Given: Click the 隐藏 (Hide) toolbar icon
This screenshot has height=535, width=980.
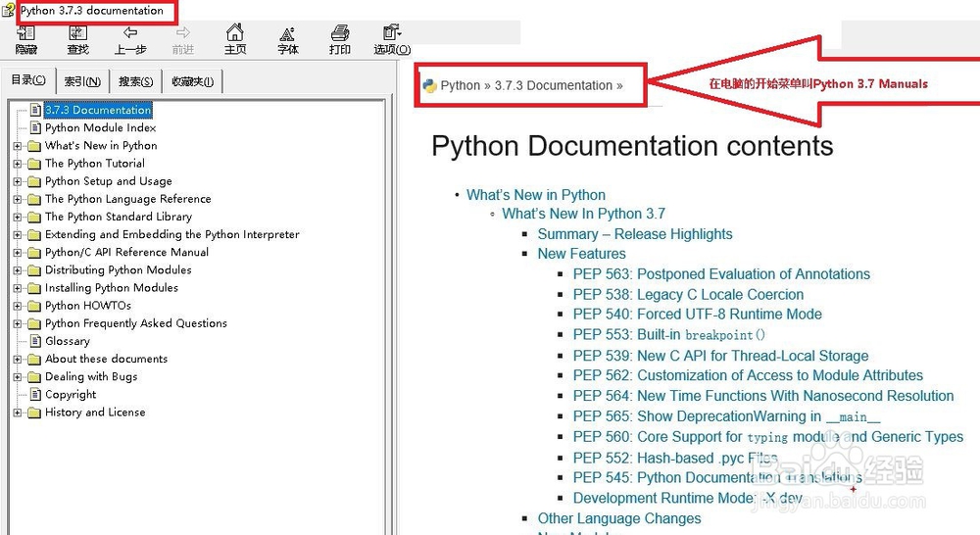Looking at the screenshot, I should click(26, 40).
